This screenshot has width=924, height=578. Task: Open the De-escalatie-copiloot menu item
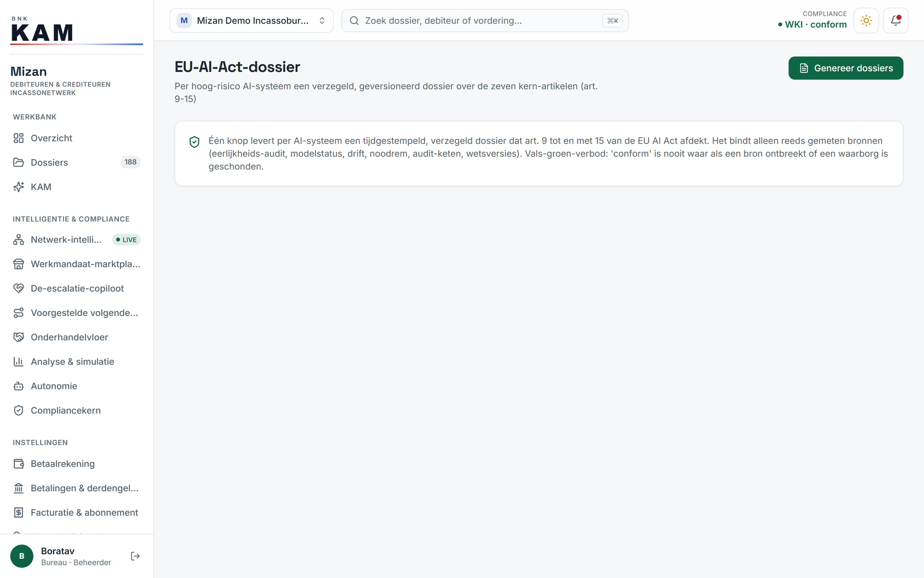click(x=77, y=289)
